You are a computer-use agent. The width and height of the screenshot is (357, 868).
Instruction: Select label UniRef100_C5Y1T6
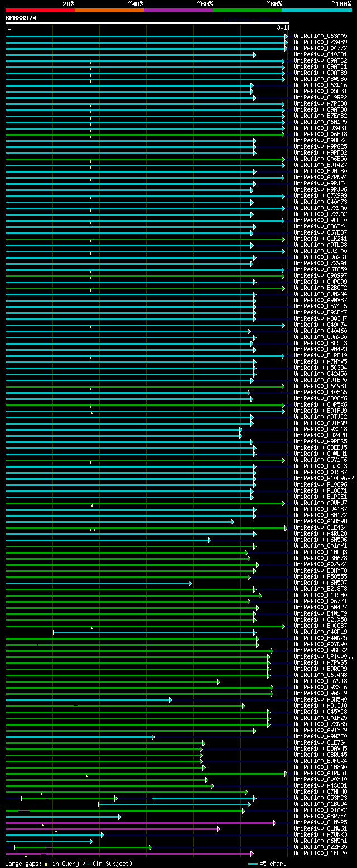pos(320,460)
